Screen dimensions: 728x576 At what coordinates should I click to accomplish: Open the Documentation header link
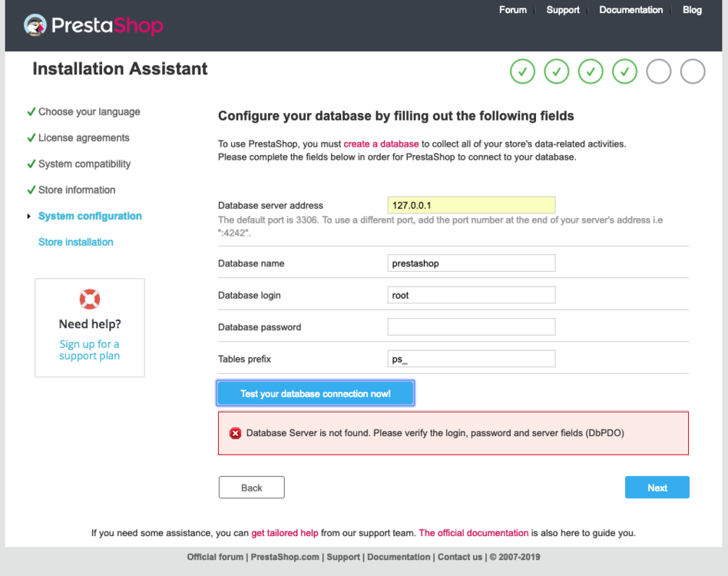630,10
